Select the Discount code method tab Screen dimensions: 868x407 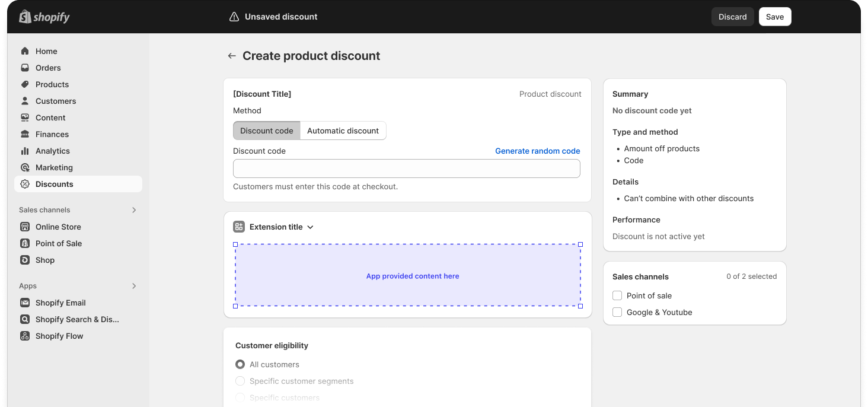tap(267, 131)
